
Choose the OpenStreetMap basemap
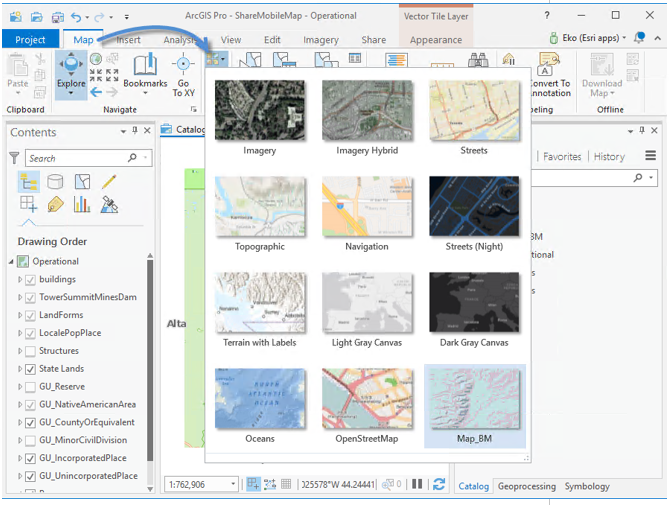click(367, 398)
